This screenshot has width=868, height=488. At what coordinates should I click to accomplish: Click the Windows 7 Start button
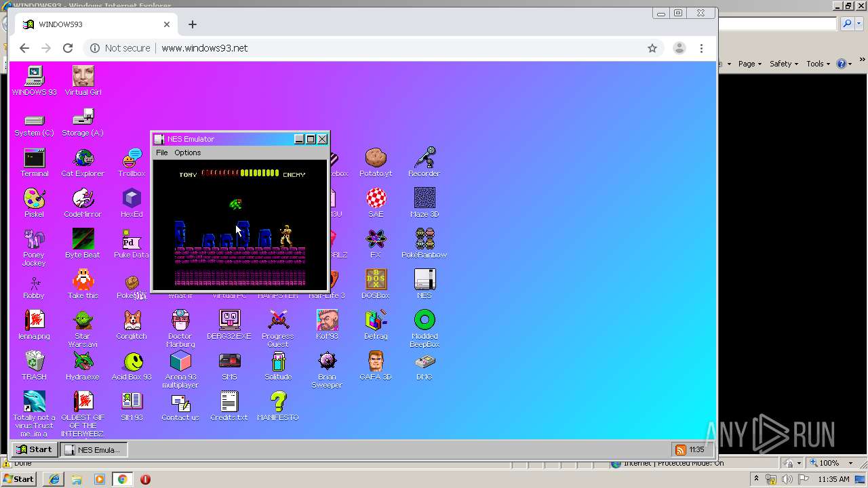(19, 479)
